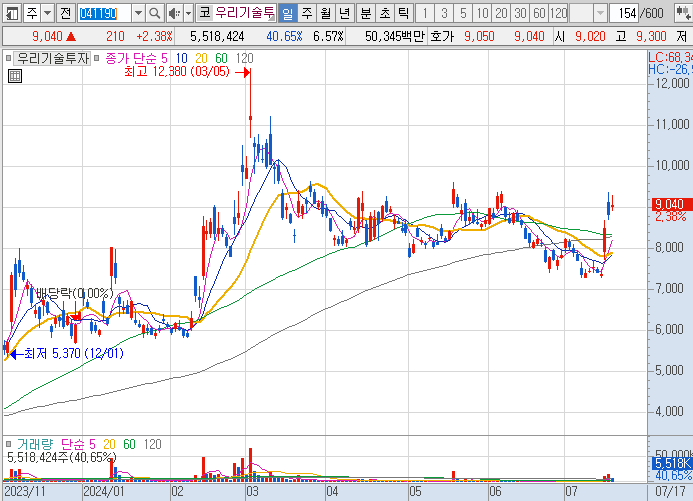
Task: Switch to 분 minute chart
Action: pyautogui.click(x=366, y=13)
